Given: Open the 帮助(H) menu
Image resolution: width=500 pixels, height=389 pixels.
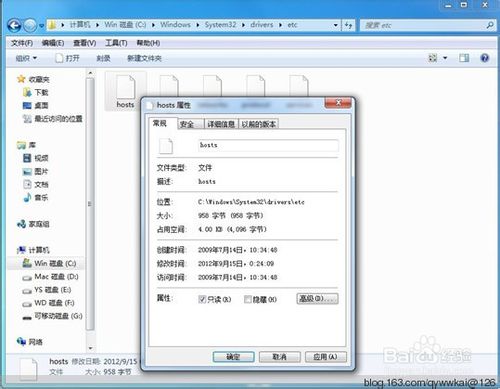Looking at the screenshot, I should click(148, 43).
